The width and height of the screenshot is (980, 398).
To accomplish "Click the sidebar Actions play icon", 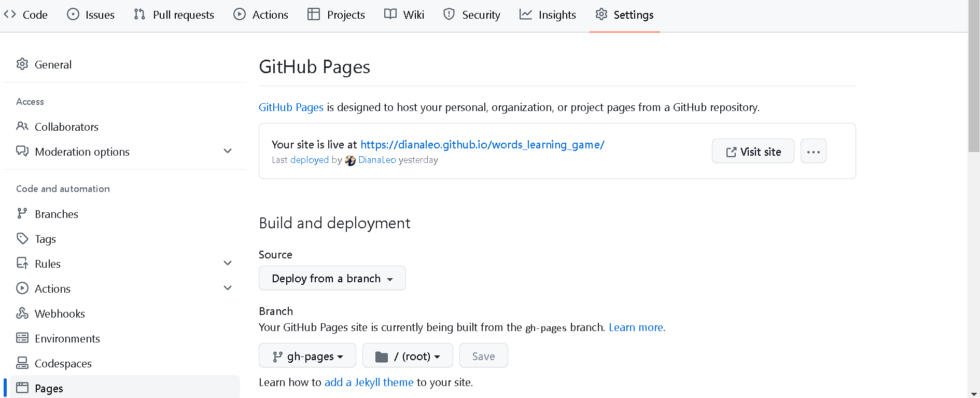I will click(22, 288).
